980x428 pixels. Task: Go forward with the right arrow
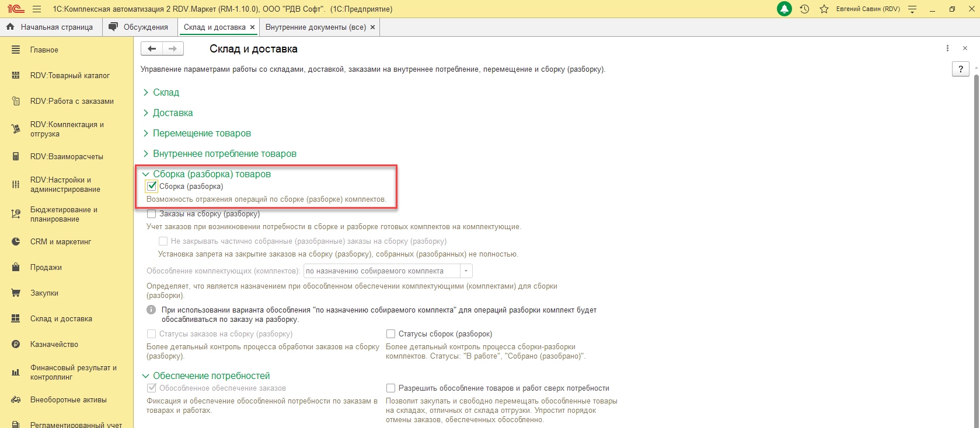click(173, 49)
